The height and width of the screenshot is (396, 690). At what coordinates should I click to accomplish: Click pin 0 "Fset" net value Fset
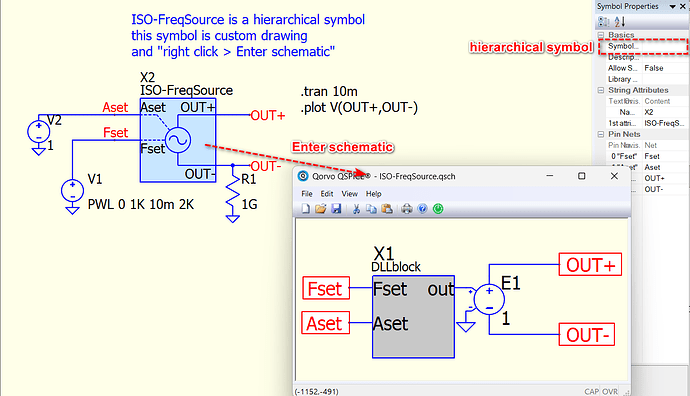click(x=652, y=156)
